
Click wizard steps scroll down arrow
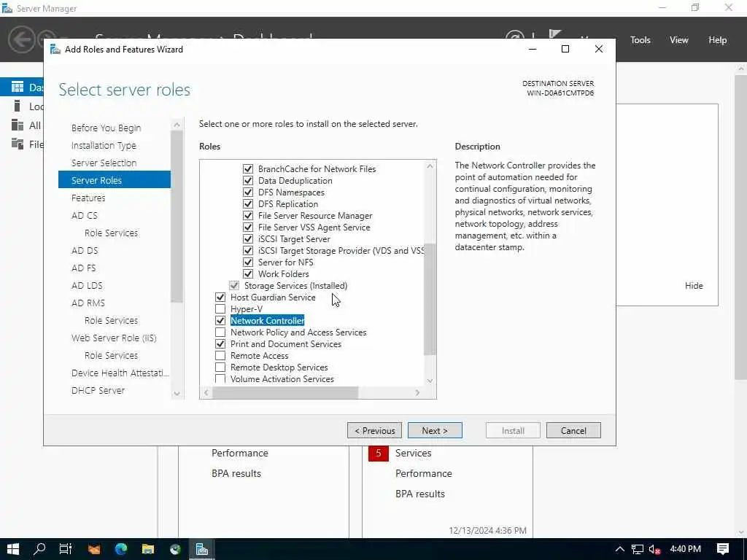pos(177,393)
